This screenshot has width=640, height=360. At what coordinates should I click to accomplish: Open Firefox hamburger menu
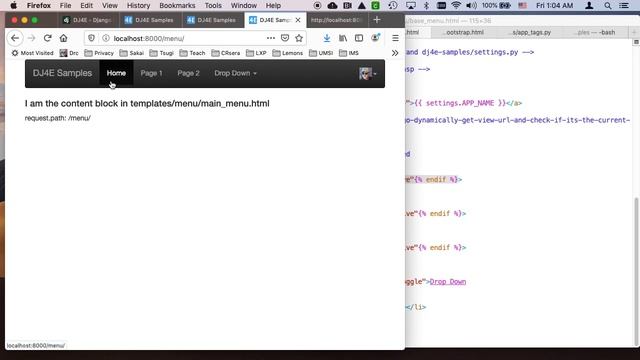click(x=395, y=38)
